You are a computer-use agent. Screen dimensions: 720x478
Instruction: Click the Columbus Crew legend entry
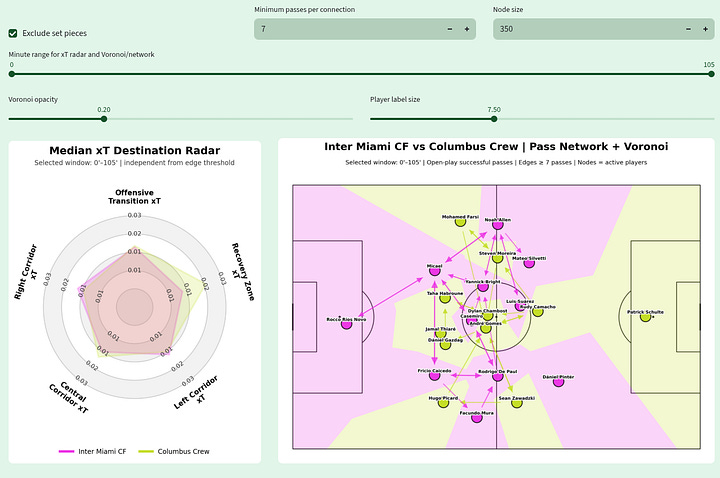pyautogui.click(x=174, y=451)
